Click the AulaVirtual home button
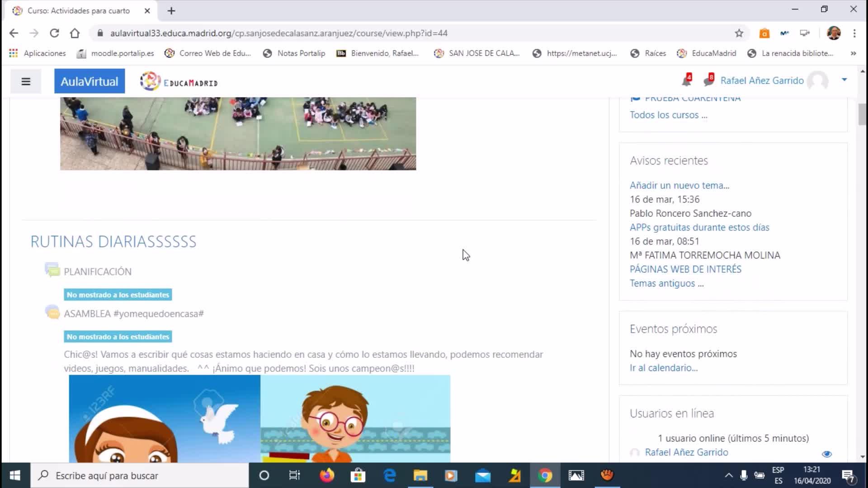Image resolution: width=868 pixels, height=488 pixels. pyautogui.click(x=90, y=81)
